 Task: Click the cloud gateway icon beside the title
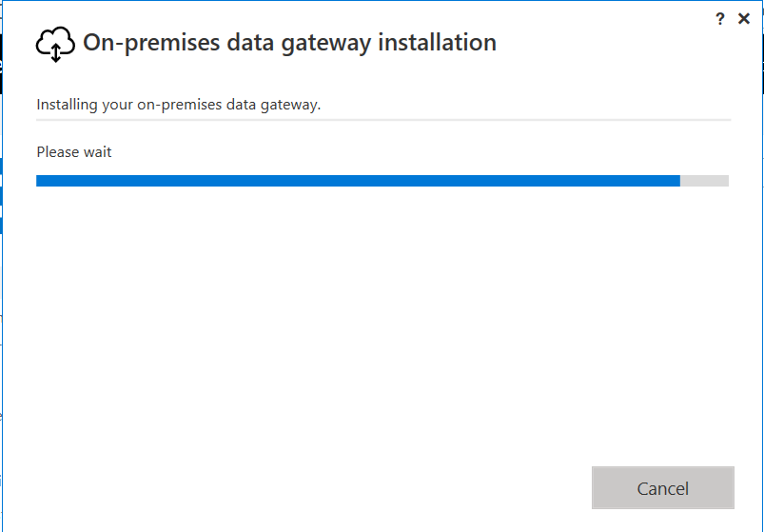[55, 44]
